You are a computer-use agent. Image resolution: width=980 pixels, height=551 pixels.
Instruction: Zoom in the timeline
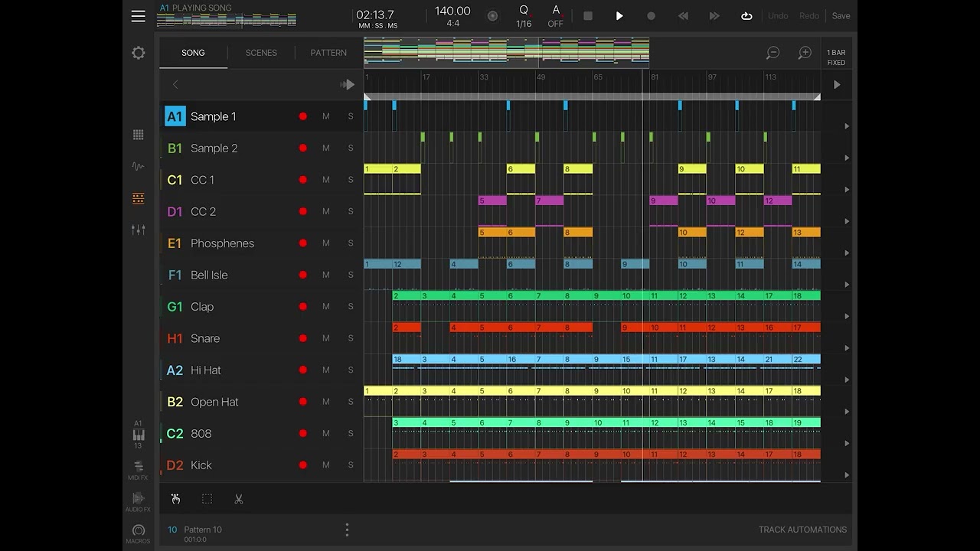[805, 53]
